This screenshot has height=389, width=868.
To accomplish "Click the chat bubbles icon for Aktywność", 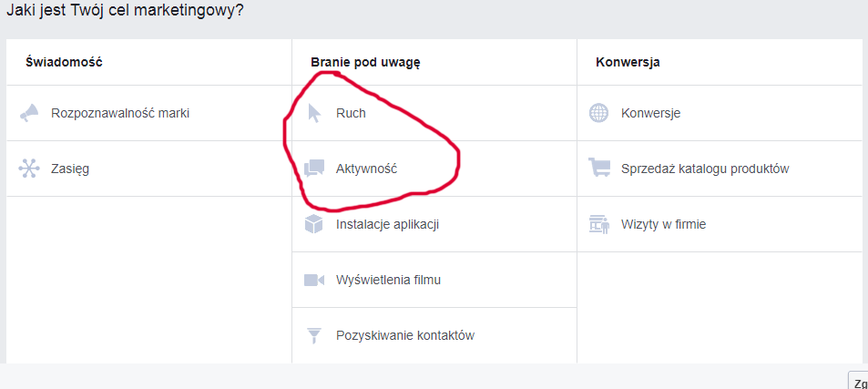I will (314, 169).
